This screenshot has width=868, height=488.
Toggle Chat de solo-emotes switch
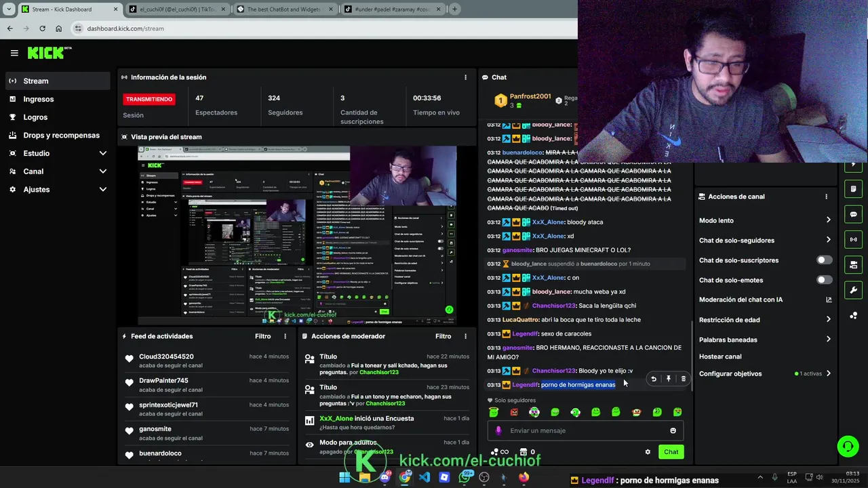[x=824, y=280]
